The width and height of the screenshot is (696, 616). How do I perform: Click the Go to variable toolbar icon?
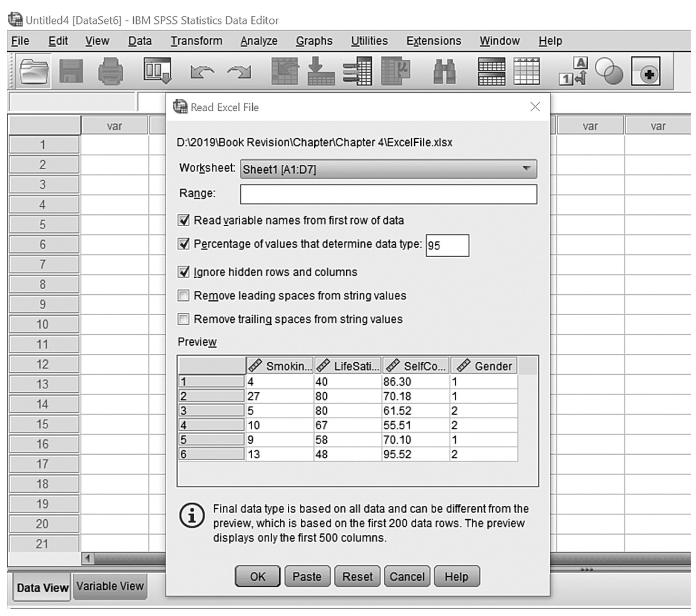pos(321,71)
